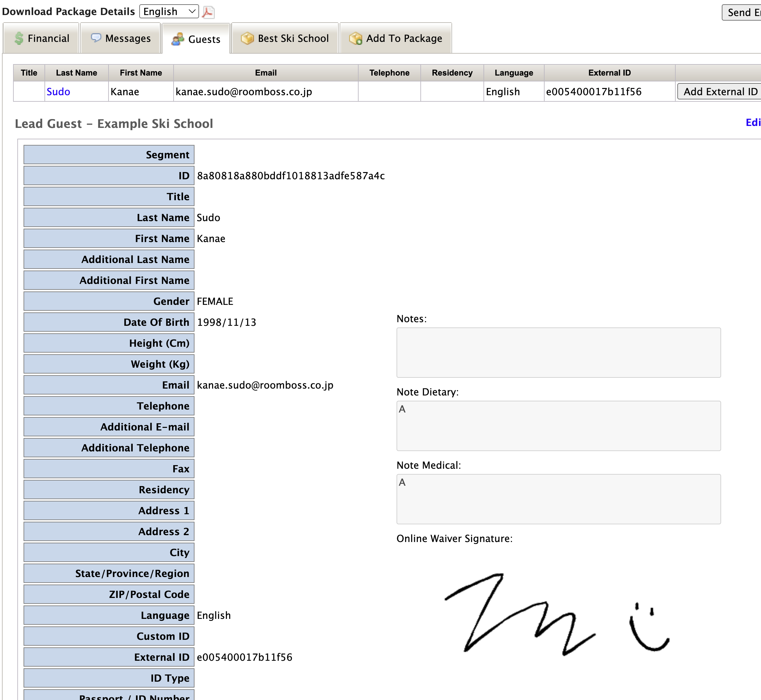Click the PDF export icon
The height and width of the screenshot is (700, 761).
click(x=208, y=12)
